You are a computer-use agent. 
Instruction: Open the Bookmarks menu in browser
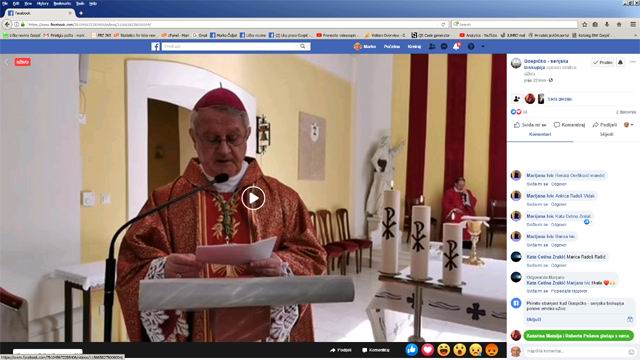[62, 3]
